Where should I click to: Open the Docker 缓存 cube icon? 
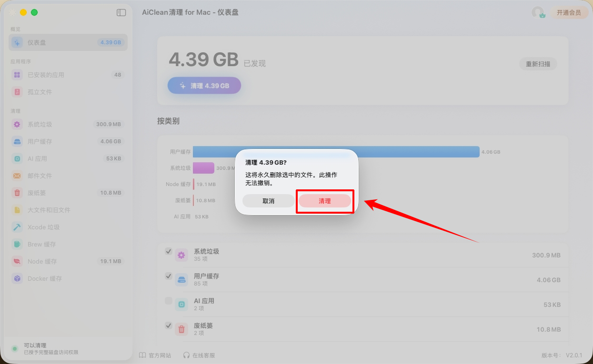coord(17,278)
